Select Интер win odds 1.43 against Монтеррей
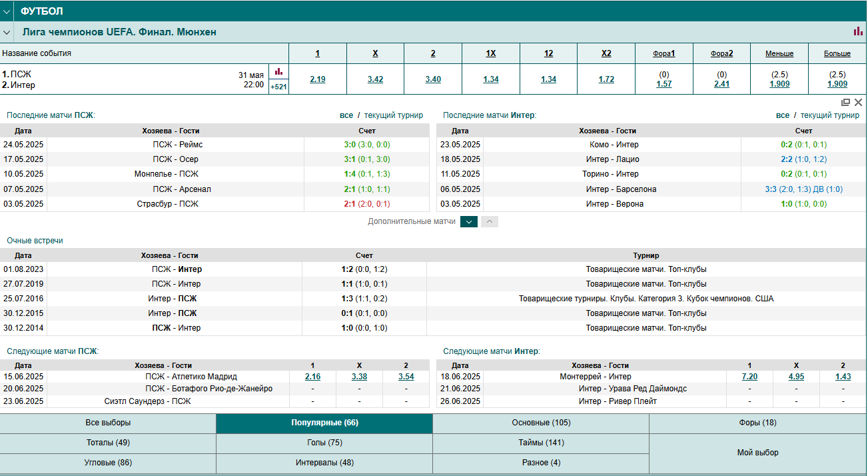Screen dimensions: 868x476 tap(843, 377)
